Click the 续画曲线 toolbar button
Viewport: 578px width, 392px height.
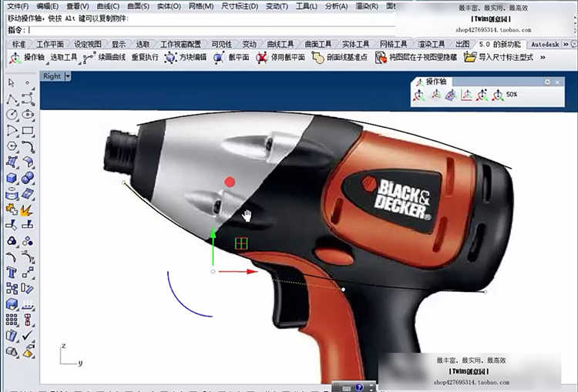(x=104, y=57)
